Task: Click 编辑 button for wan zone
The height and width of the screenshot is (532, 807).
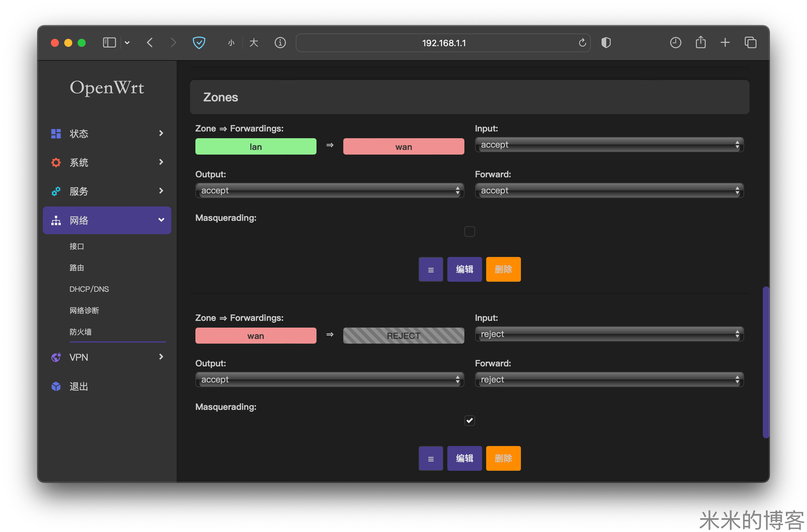Action: point(464,459)
